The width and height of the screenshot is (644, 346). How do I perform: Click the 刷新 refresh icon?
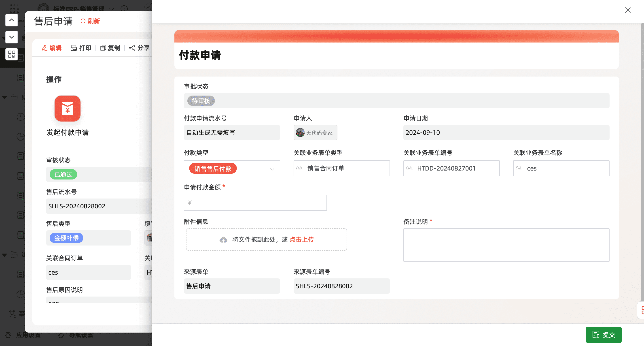click(x=83, y=21)
